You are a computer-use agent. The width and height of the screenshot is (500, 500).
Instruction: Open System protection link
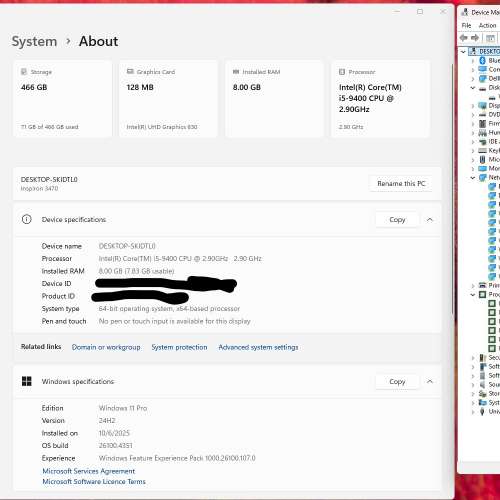pos(179,347)
